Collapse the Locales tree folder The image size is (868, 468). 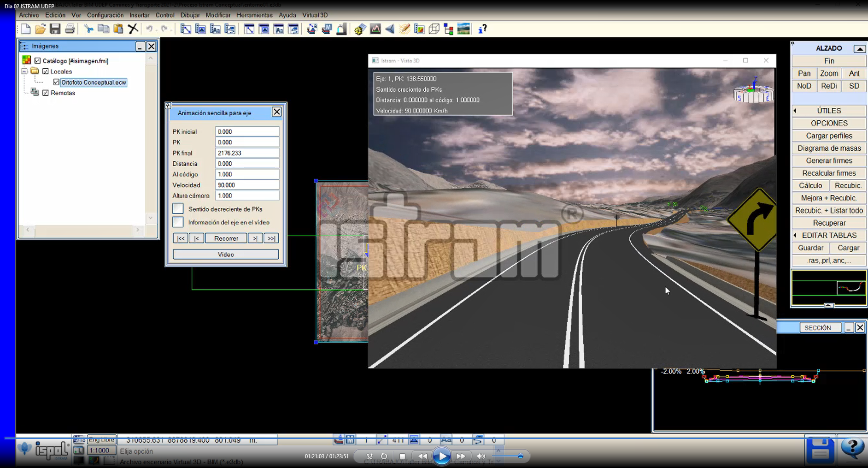pyautogui.click(x=24, y=71)
